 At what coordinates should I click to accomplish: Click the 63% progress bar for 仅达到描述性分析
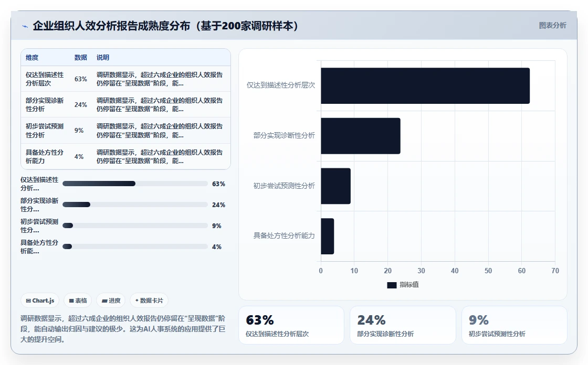click(x=135, y=184)
